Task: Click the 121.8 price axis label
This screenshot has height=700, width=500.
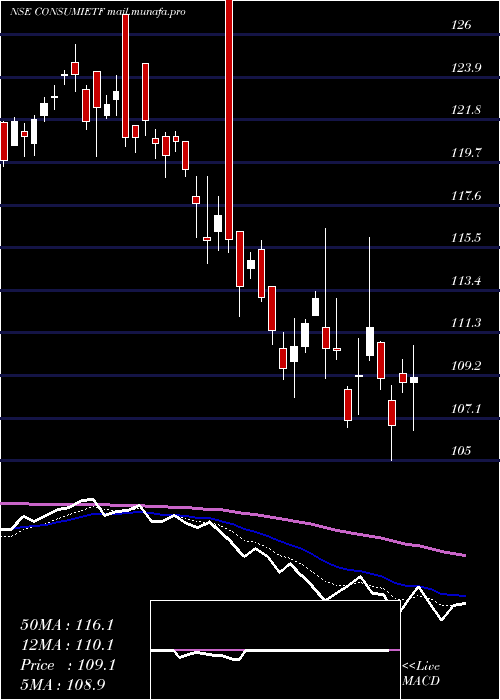Action: (466, 110)
